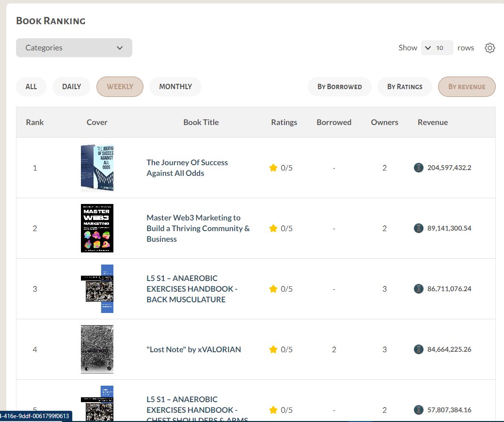504x422 pixels.
Task: Open the rows-per-page dropdown showing 10
Action: coord(437,47)
